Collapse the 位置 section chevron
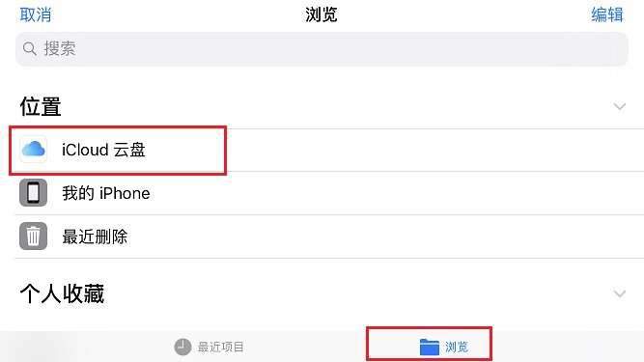Viewport: 644px width, 362px height. 619,107
